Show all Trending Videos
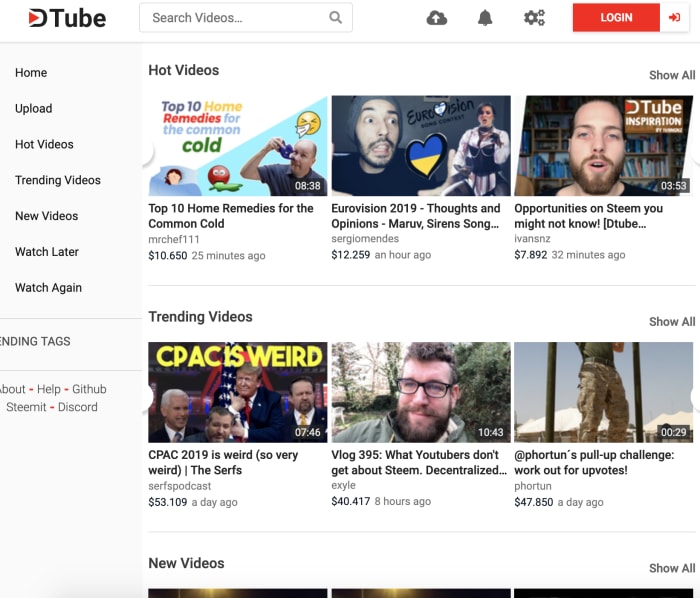700x598 pixels. (671, 321)
